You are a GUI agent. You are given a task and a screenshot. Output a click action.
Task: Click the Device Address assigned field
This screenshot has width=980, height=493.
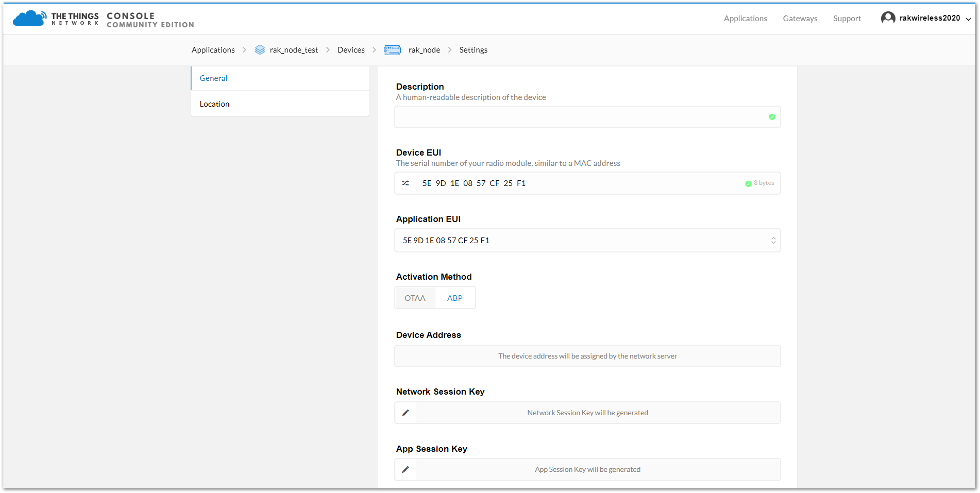pos(587,356)
